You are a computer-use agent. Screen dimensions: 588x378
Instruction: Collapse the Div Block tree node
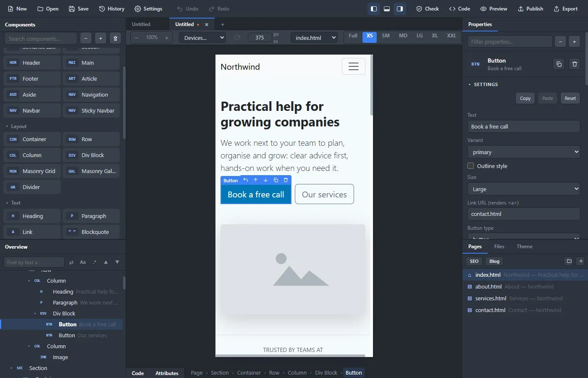coord(35,314)
